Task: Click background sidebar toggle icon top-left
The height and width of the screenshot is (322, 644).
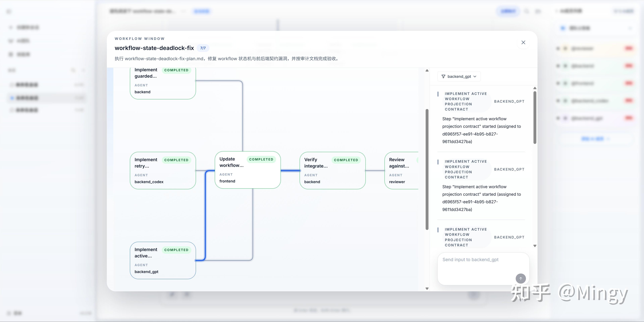Action: click(9, 11)
